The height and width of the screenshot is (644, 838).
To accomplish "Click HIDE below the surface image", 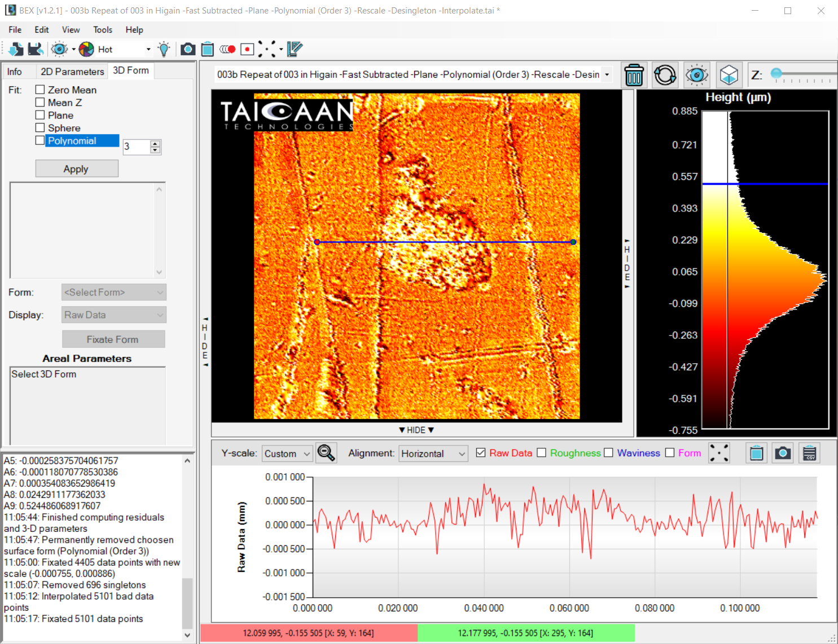I will pos(416,430).
